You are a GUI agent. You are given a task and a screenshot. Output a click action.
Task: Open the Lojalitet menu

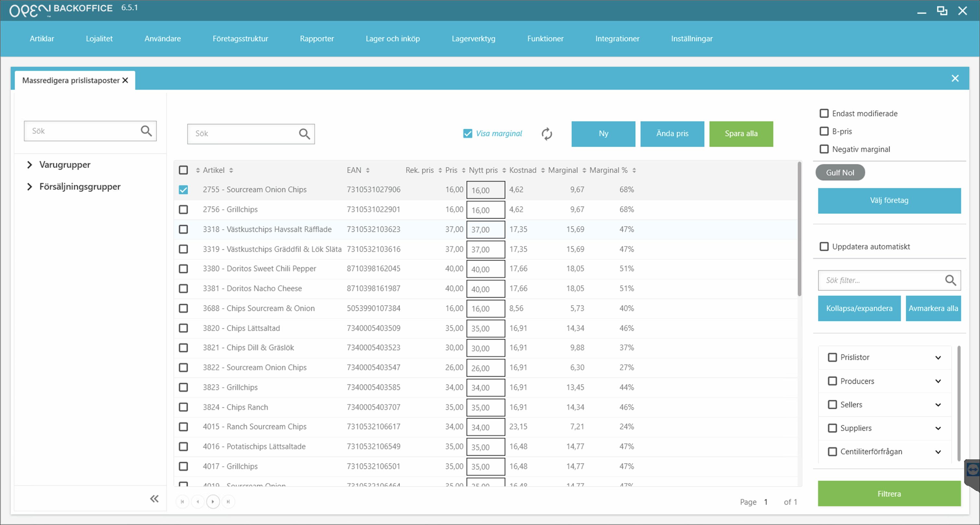[x=99, y=39]
